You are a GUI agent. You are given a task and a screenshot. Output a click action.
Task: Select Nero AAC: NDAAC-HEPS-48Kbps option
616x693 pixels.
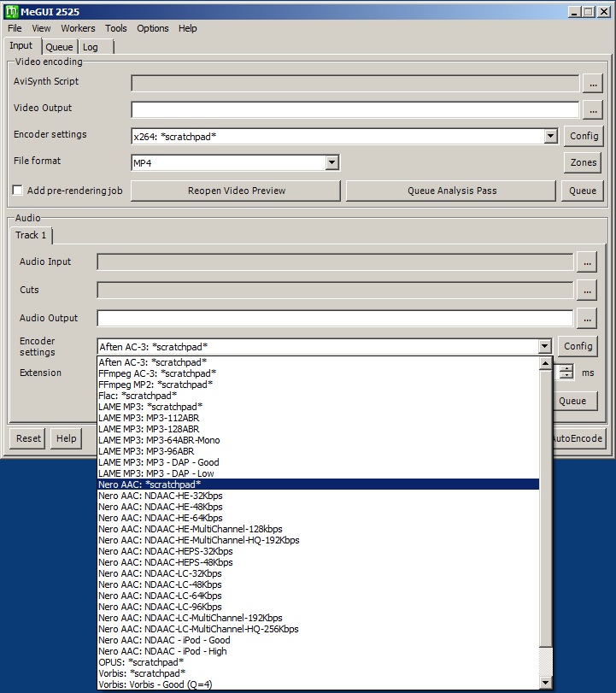tap(318, 562)
